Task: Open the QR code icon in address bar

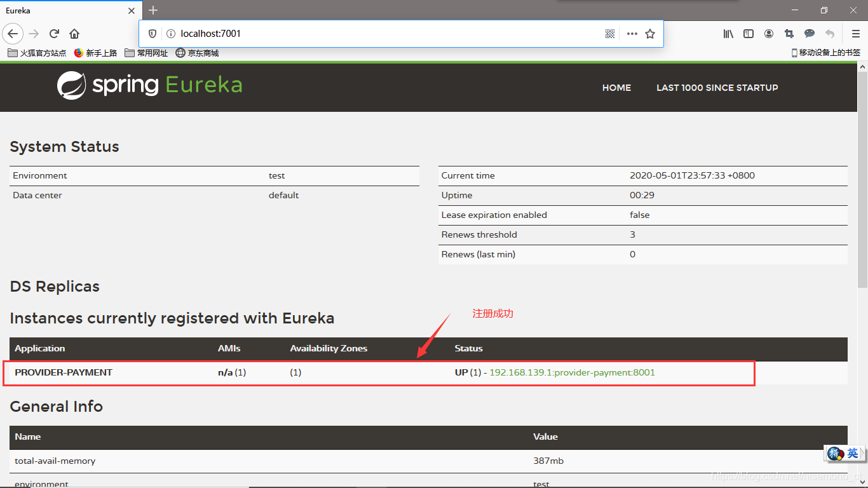Action: click(x=610, y=34)
